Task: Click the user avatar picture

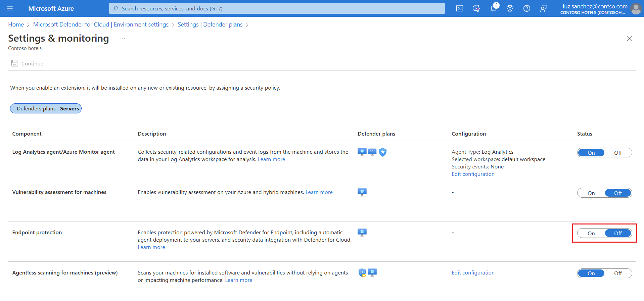Action: [636, 8]
